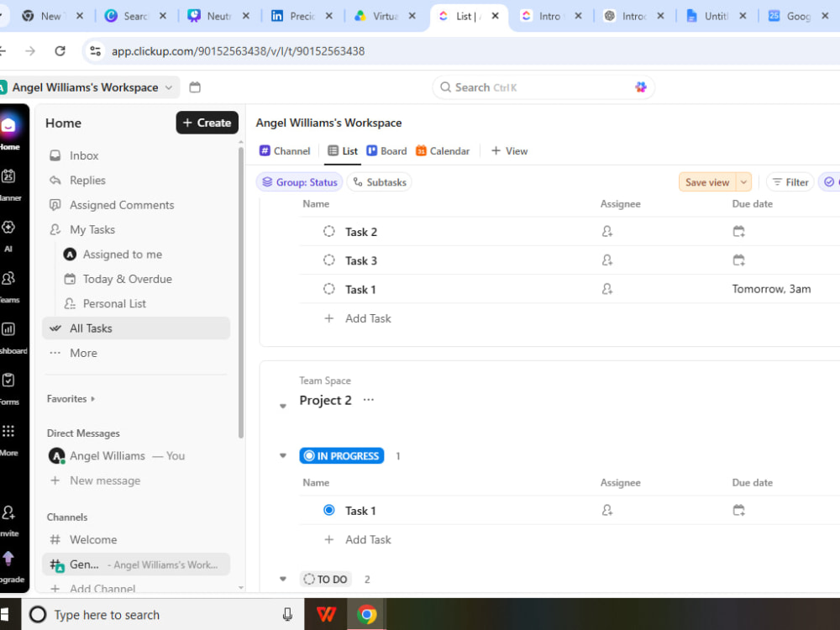
Task: Click the Tomorrow, 3am due date
Action: click(771, 289)
